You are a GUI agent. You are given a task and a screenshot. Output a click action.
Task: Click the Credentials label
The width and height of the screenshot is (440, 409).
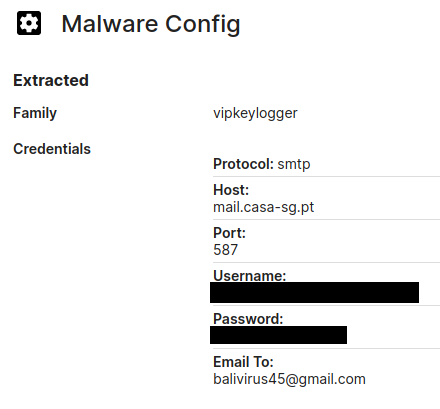click(52, 149)
